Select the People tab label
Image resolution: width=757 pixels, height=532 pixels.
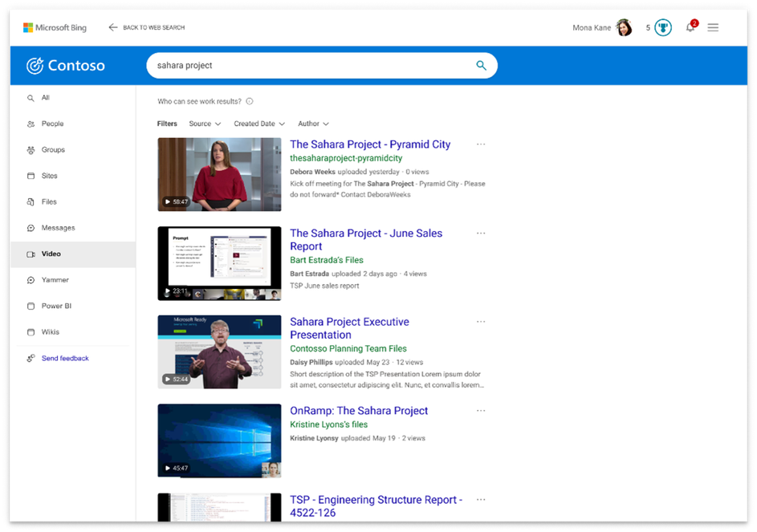[53, 124]
